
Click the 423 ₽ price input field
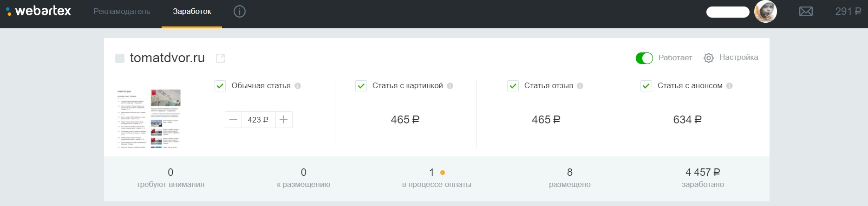click(x=258, y=120)
